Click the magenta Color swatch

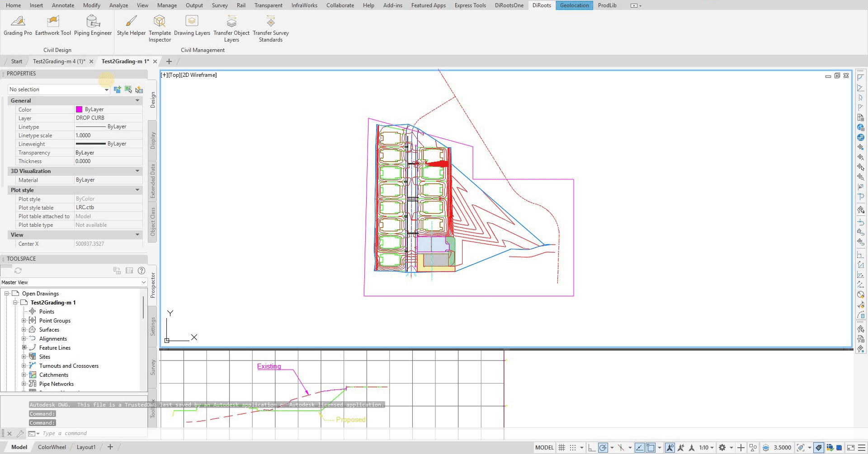pos(79,109)
